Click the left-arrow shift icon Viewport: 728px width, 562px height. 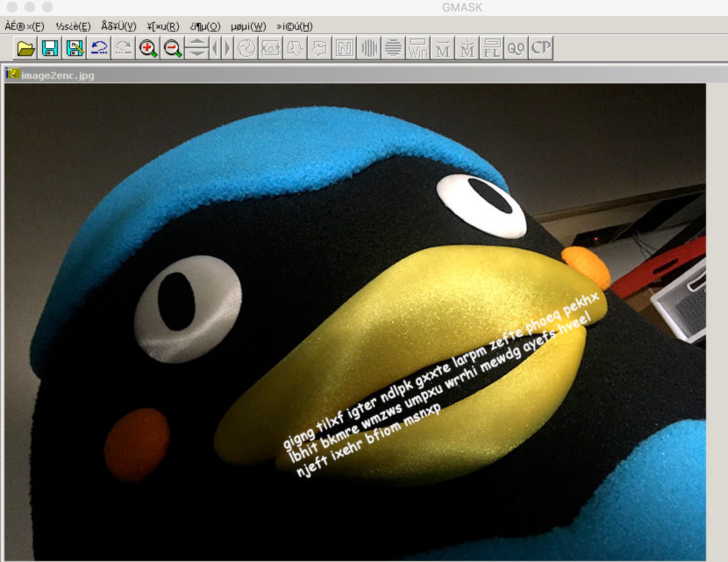pyautogui.click(x=320, y=48)
